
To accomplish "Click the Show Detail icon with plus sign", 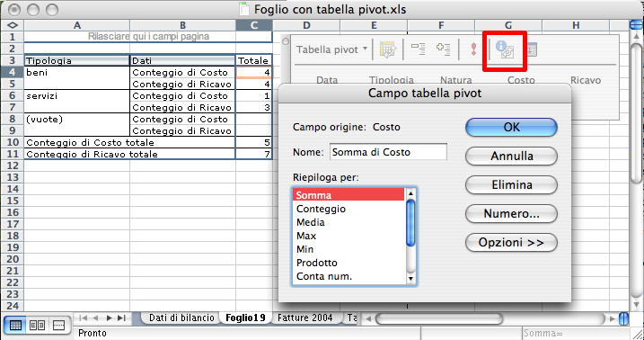I will click(x=443, y=49).
